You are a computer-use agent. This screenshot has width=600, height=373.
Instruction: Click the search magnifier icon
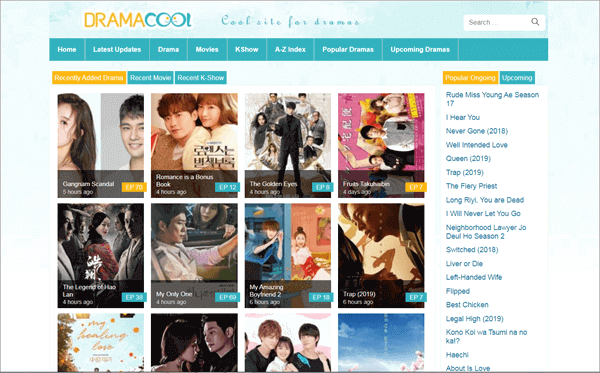535,22
